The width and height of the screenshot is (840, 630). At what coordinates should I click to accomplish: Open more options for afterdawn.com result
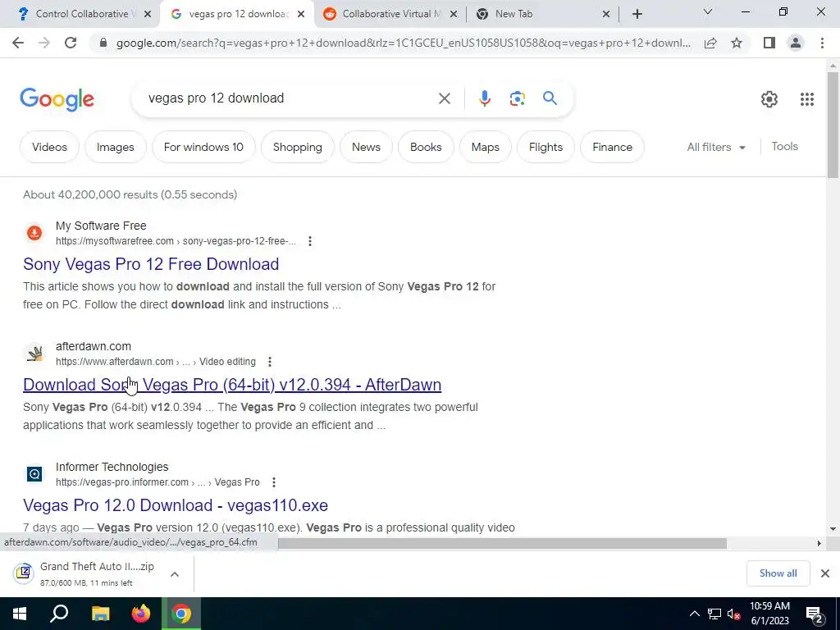click(269, 362)
